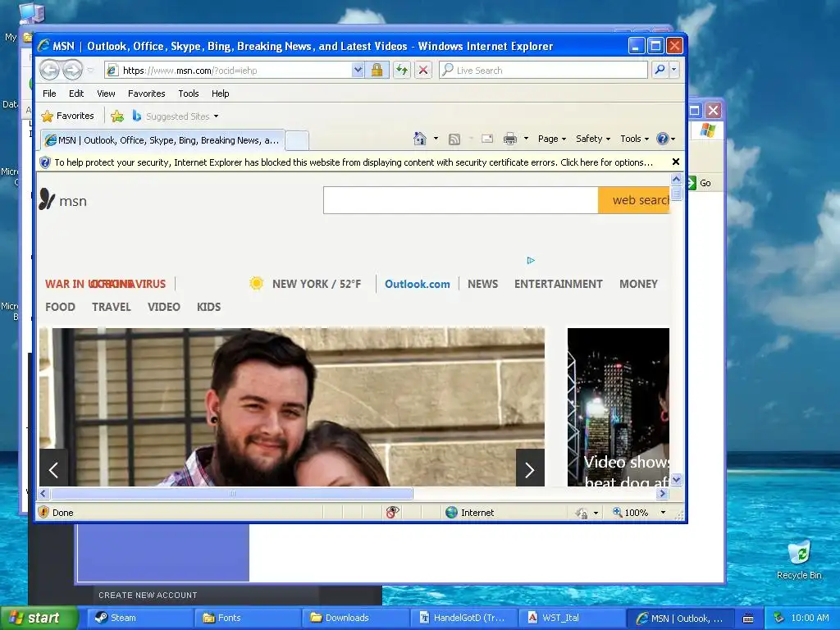Select the MSN browser tab
The height and width of the screenshot is (630, 840).
(162, 140)
